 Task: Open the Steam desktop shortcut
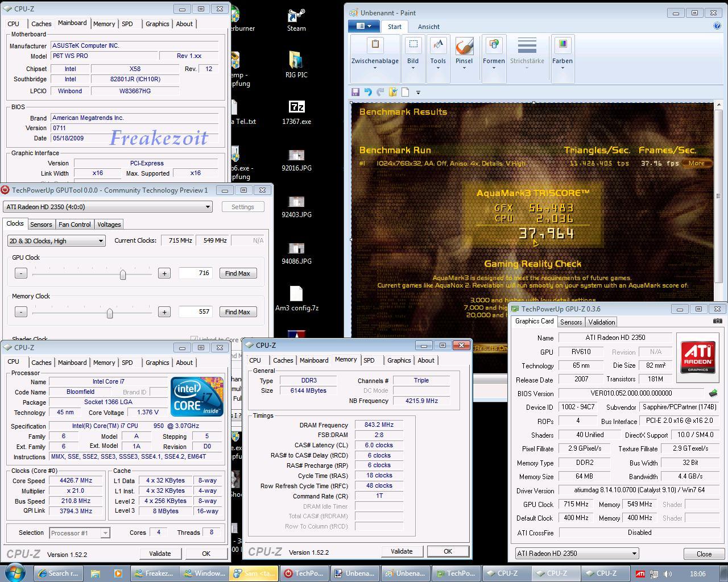(296, 20)
